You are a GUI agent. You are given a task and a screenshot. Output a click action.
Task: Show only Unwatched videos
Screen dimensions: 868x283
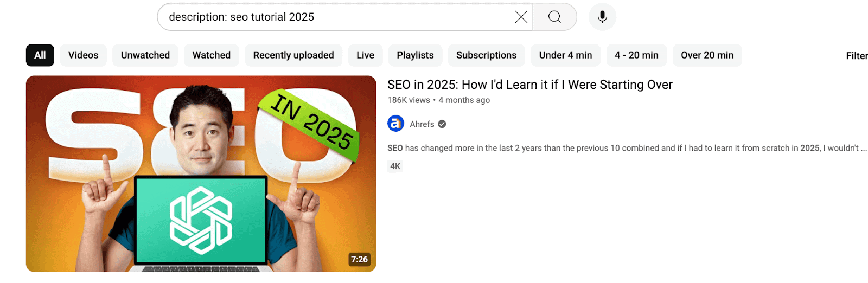(145, 55)
